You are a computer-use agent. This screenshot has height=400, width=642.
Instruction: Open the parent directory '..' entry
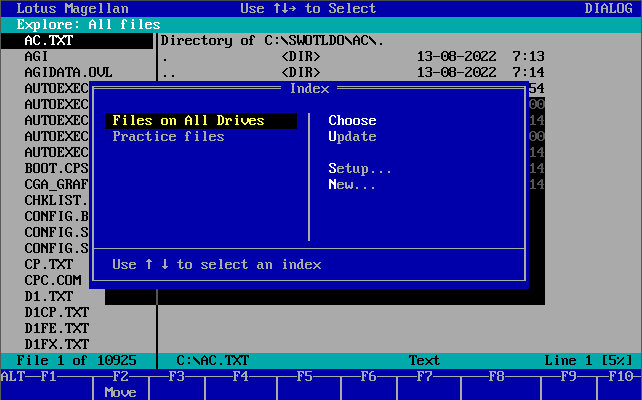pyautogui.click(x=168, y=73)
